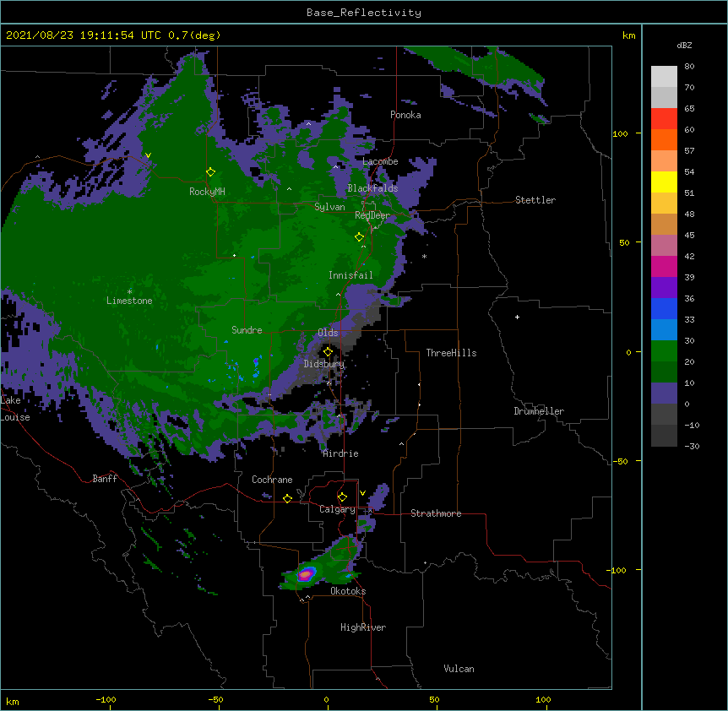Click the -30 value on the dBZ legend
This screenshot has width=728, height=711.
[692, 446]
